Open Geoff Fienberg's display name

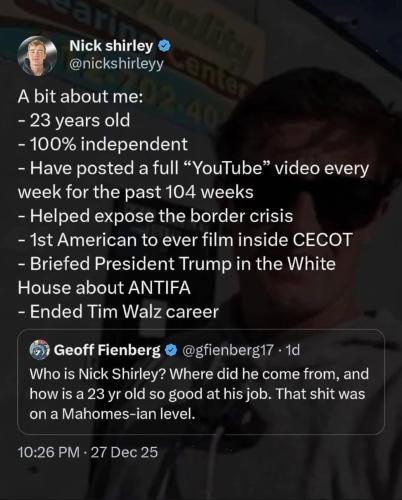coord(107,350)
